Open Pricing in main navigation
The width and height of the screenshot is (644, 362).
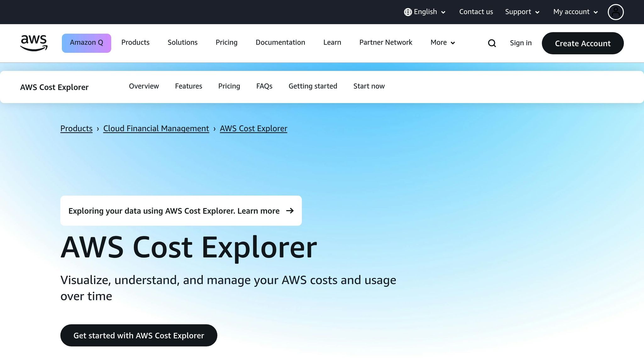point(226,42)
